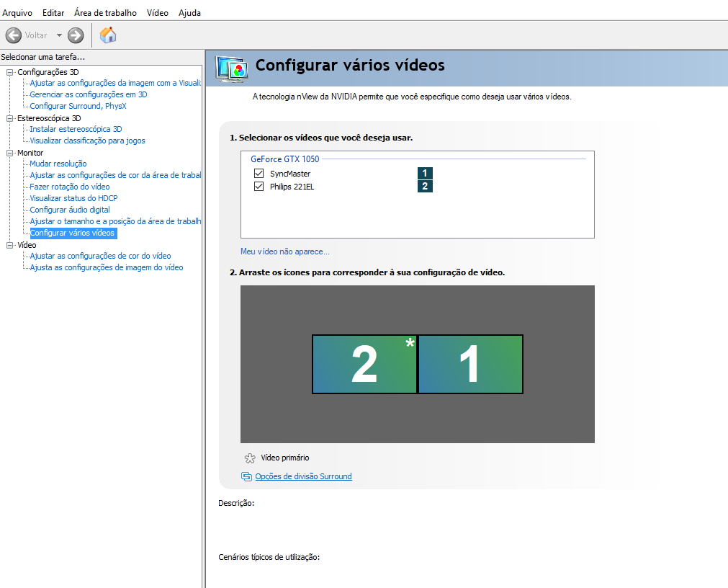
Task: Open Ajustar as configurações de cor do vídeo
Action: tap(100, 256)
